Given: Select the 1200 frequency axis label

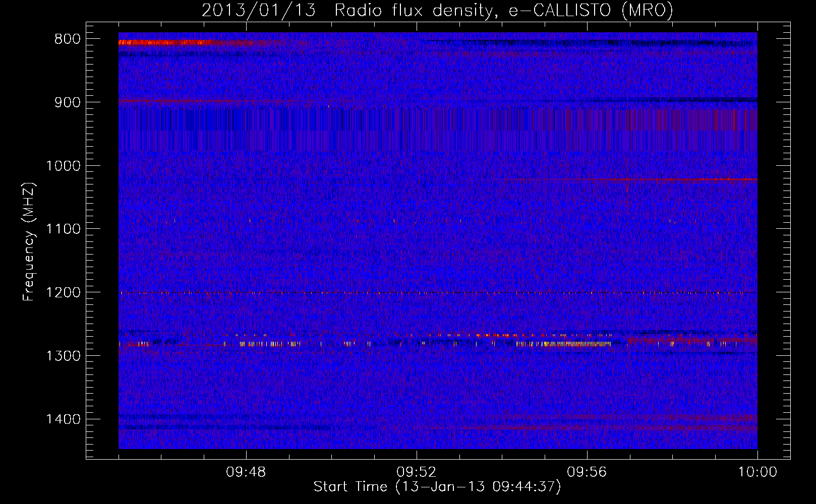Looking at the screenshot, I should coord(63,293).
